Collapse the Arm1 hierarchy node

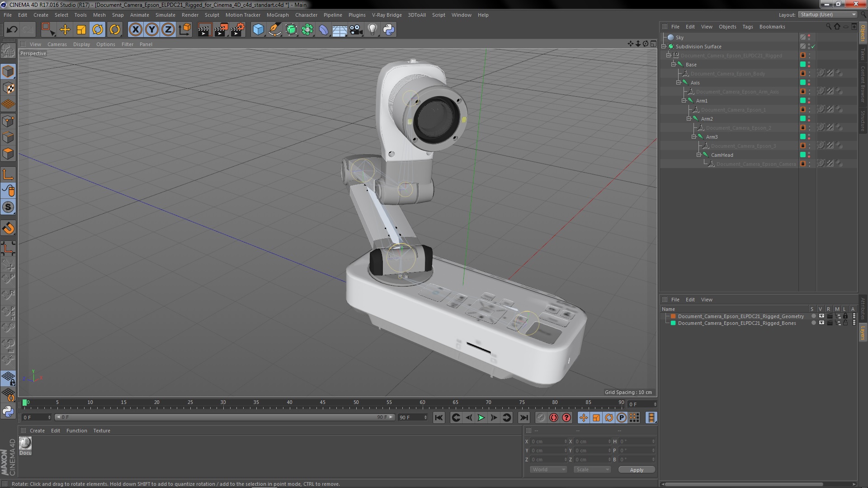click(684, 101)
